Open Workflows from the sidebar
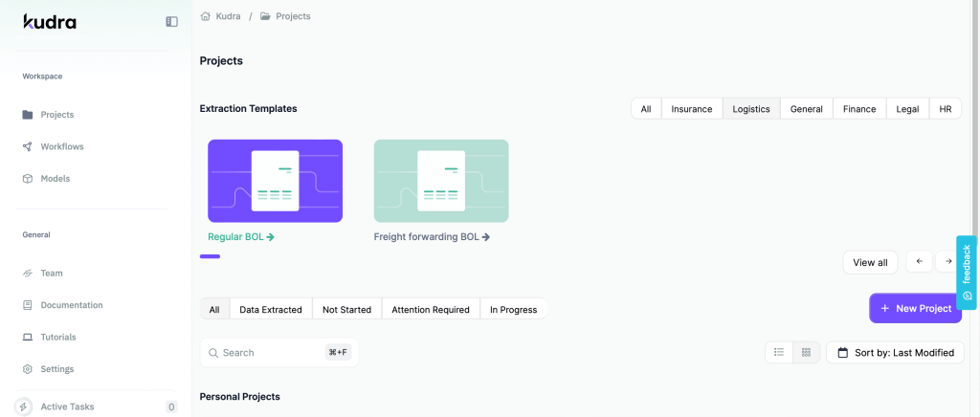Screen dimensions: 980x417 (x=61, y=146)
